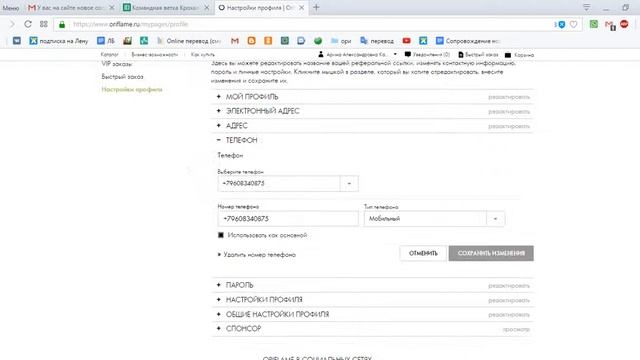
Task: Open the first orange Blogger bookmark icon
Action: pos(251,41)
